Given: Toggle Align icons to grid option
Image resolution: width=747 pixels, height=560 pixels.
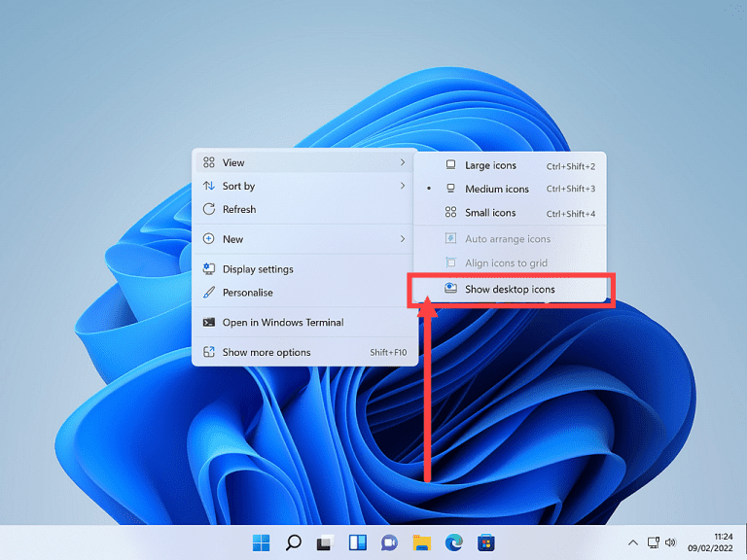Looking at the screenshot, I should pos(510,262).
